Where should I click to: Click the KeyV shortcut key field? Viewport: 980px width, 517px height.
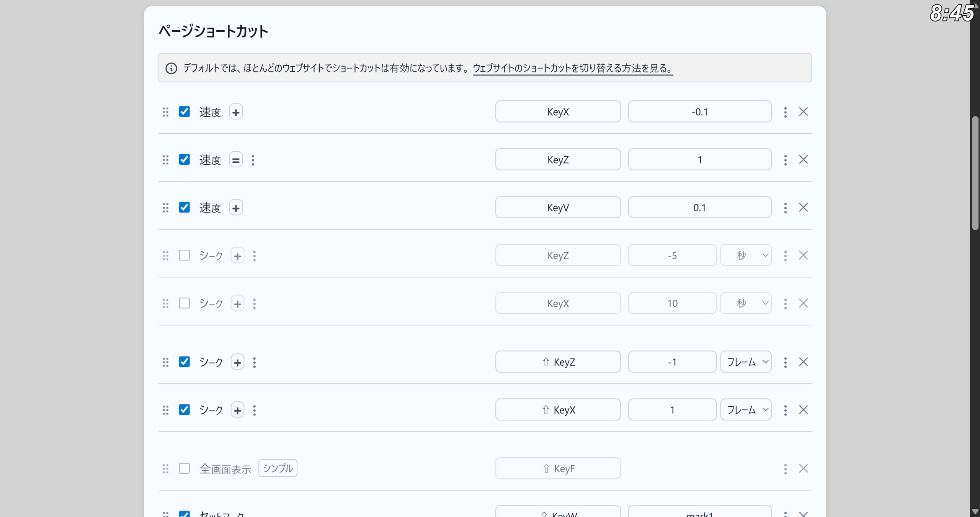(x=558, y=208)
